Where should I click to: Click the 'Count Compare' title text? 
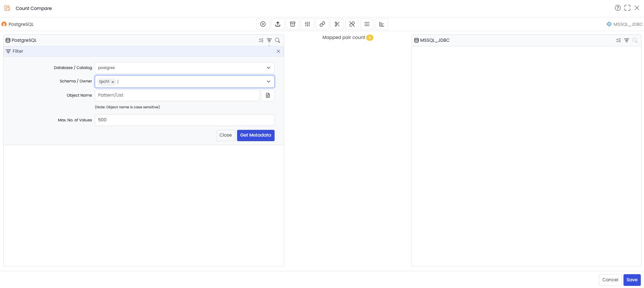[x=34, y=8]
